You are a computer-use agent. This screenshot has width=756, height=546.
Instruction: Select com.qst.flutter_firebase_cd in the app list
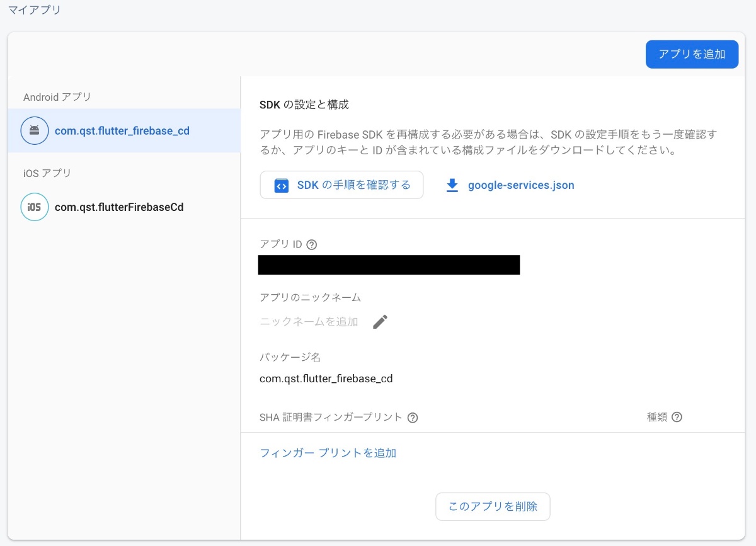[124, 131]
